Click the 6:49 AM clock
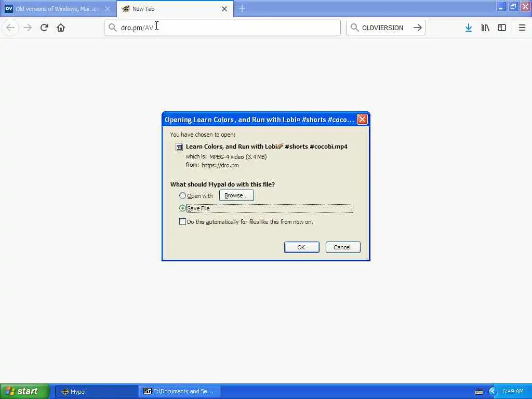532x399 pixels. (x=513, y=392)
